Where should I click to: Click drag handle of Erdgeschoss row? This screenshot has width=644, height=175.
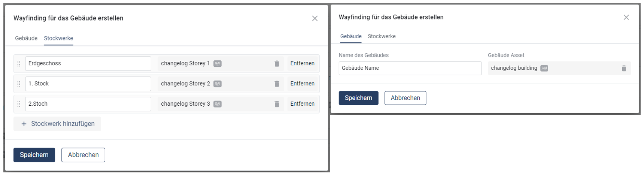pos(19,64)
